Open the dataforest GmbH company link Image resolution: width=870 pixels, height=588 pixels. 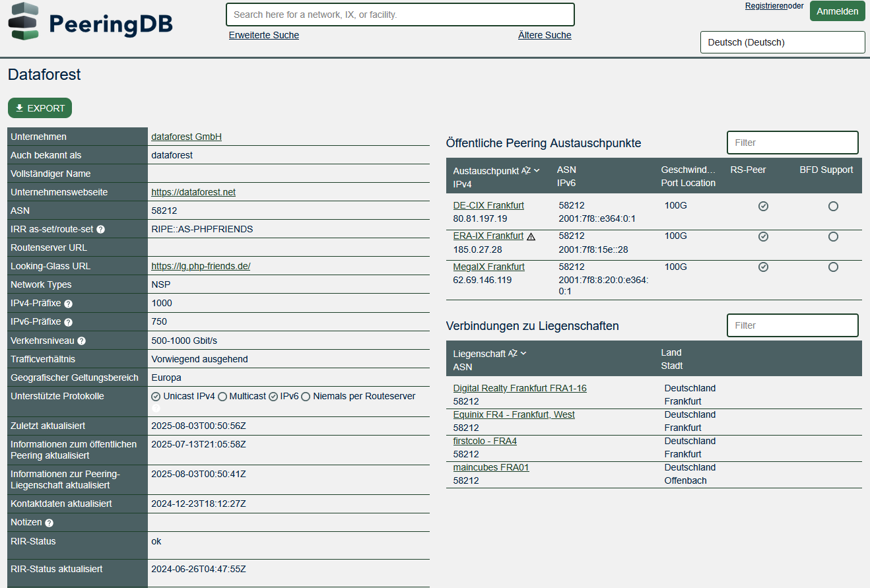point(186,137)
